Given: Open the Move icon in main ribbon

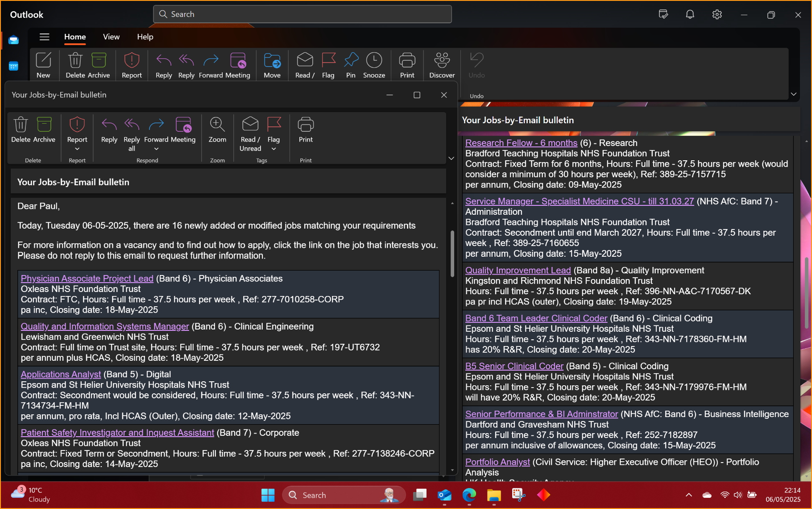Looking at the screenshot, I should pyautogui.click(x=272, y=65).
